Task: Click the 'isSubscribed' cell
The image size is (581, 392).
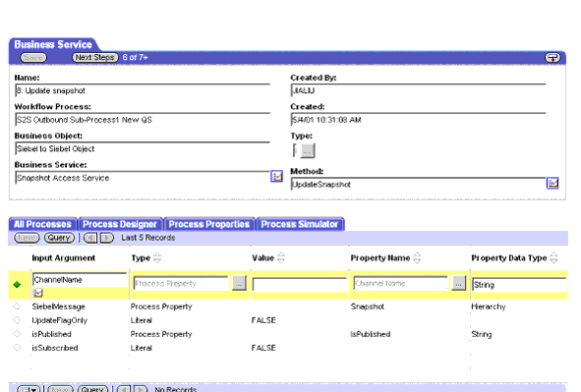Action: tap(55, 348)
